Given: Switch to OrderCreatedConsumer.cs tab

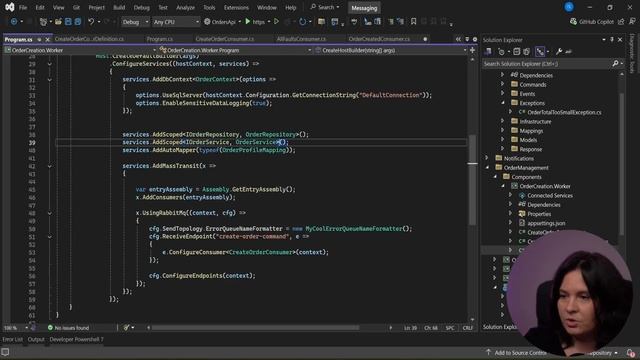Looking at the screenshot, I should [379, 39].
